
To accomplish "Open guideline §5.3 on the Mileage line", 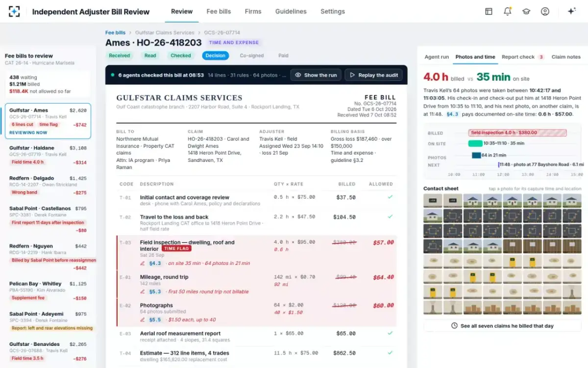I will 155,291.
